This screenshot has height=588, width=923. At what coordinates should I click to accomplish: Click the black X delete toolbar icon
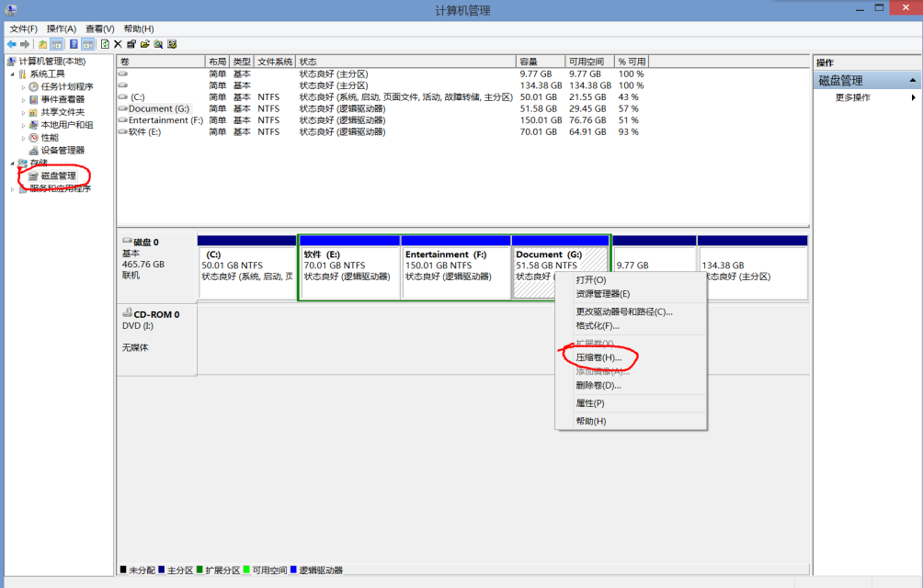118,44
